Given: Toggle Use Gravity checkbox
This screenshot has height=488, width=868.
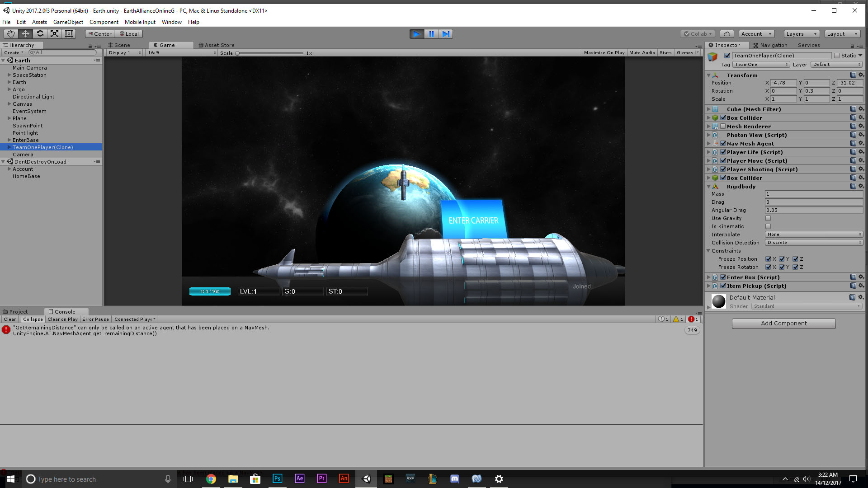Looking at the screenshot, I should pos(768,218).
